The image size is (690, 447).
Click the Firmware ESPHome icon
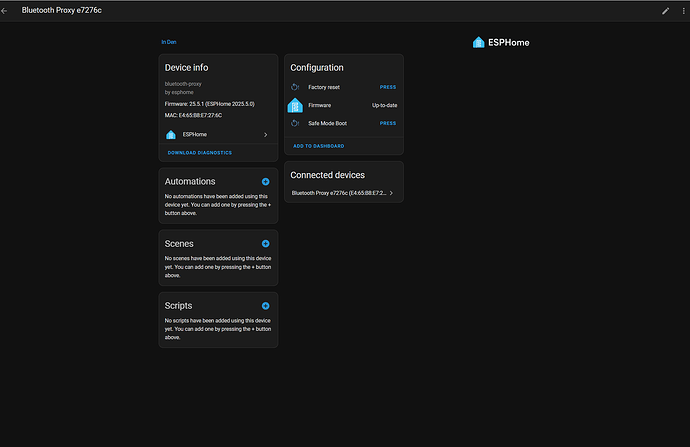tap(295, 106)
